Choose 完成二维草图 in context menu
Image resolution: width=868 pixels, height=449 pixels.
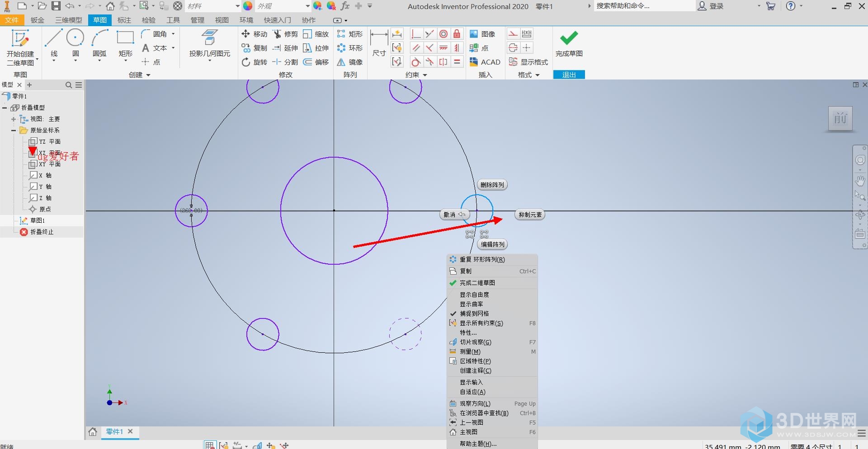tap(492, 283)
